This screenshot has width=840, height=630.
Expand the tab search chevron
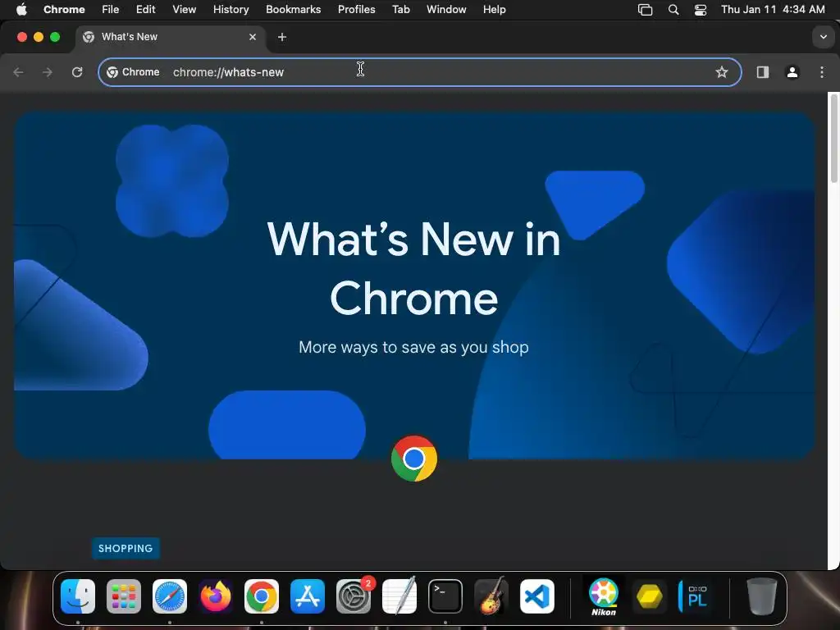click(x=824, y=37)
